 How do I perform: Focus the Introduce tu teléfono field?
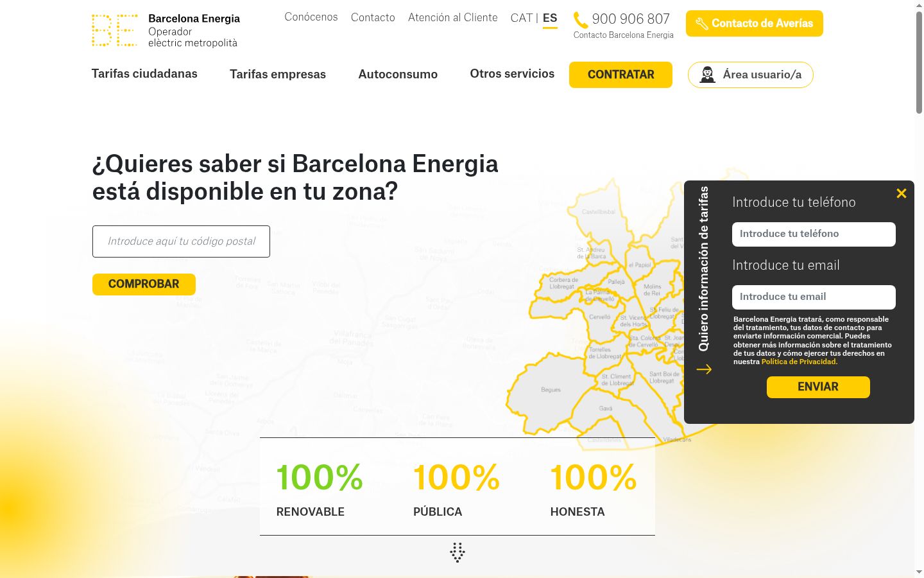coord(814,234)
